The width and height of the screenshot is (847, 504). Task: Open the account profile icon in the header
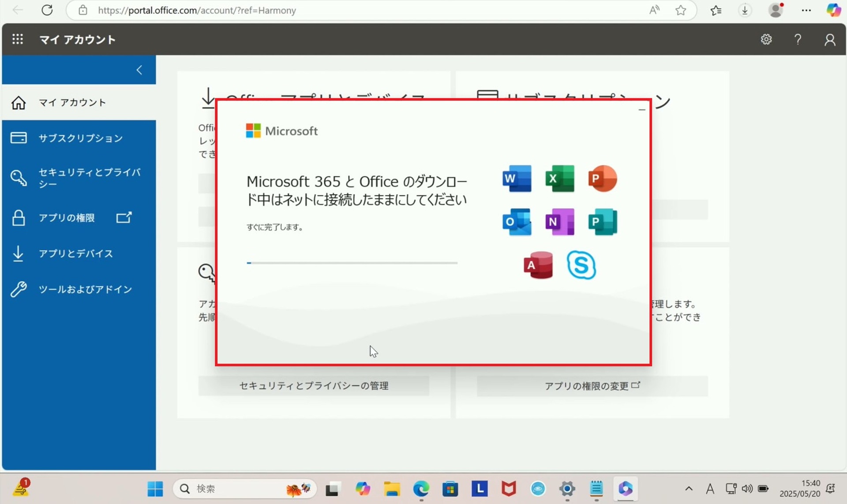pos(830,39)
